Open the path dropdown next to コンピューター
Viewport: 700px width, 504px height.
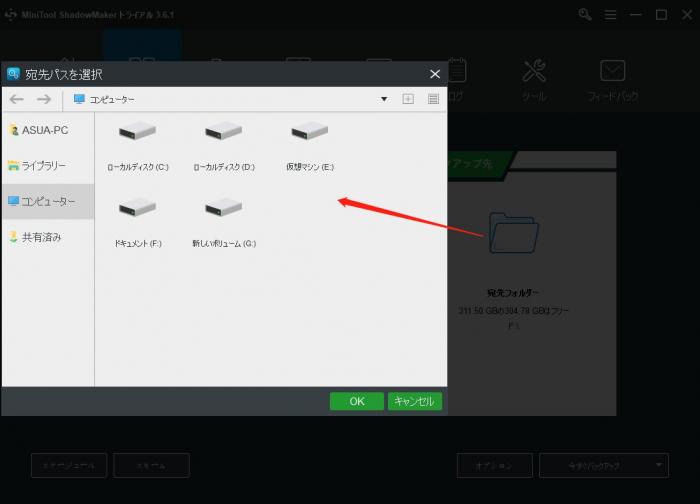pyautogui.click(x=384, y=99)
